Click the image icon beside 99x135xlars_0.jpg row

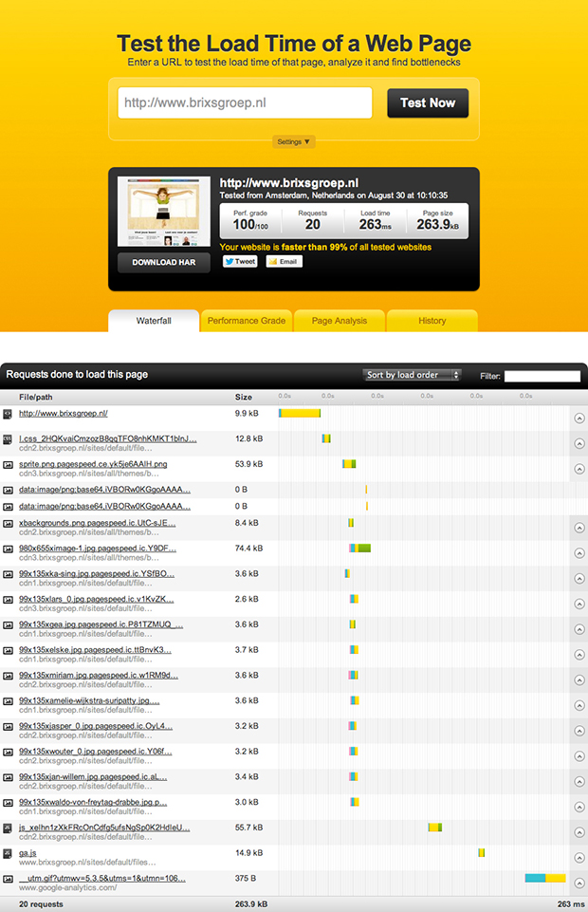pos(8,600)
